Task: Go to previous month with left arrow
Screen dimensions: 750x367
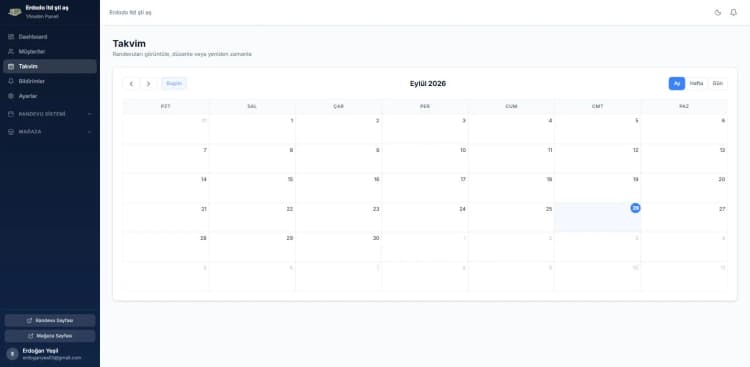Action: pos(131,84)
